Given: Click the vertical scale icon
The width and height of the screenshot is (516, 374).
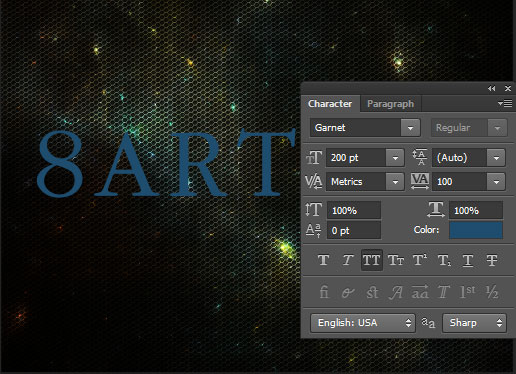Looking at the screenshot, I should coord(313,210).
